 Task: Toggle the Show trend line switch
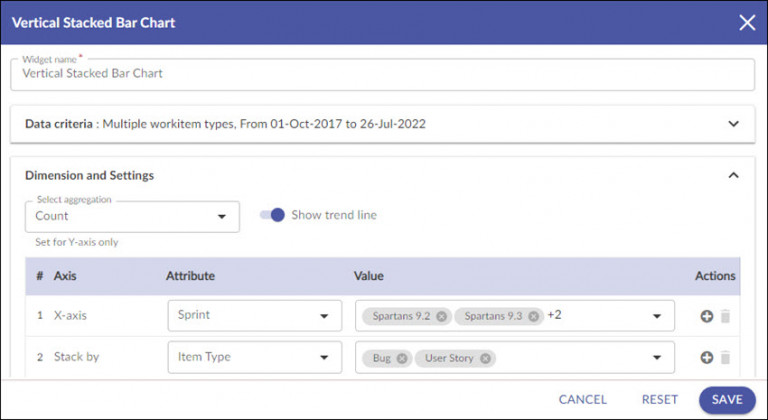pyautogui.click(x=272, y=215)
